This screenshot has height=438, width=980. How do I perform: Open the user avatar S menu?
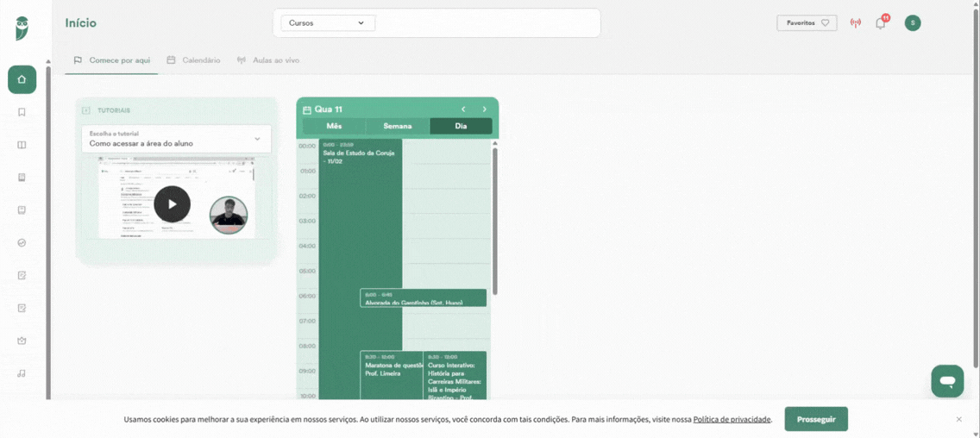pos(913,23)
